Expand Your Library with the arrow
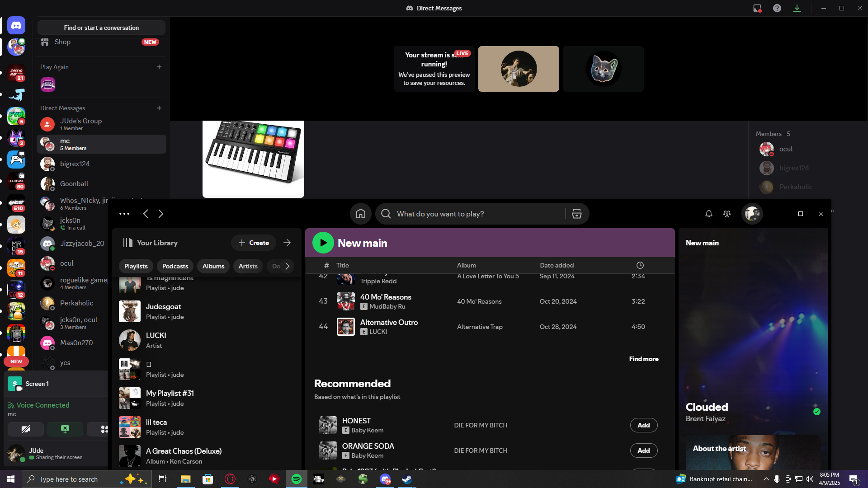This screenshot has width=868, height=488. pyautogui.click(x=287, y=243)
